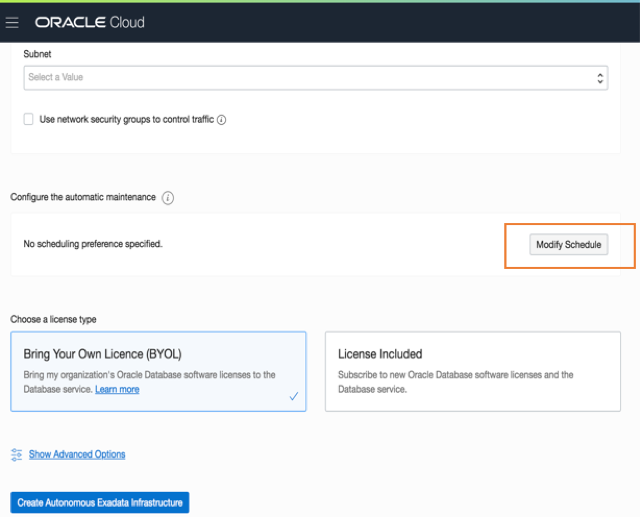Screen dimensions: 642x517
Task: Select Bring Your Own Licence (BYOL) card
Action: 158,371
